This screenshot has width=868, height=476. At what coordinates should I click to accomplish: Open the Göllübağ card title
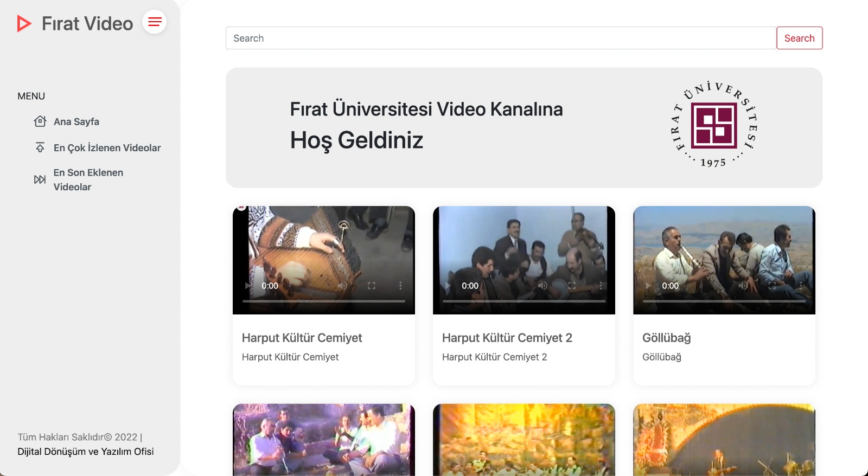(x=667, y=338)
